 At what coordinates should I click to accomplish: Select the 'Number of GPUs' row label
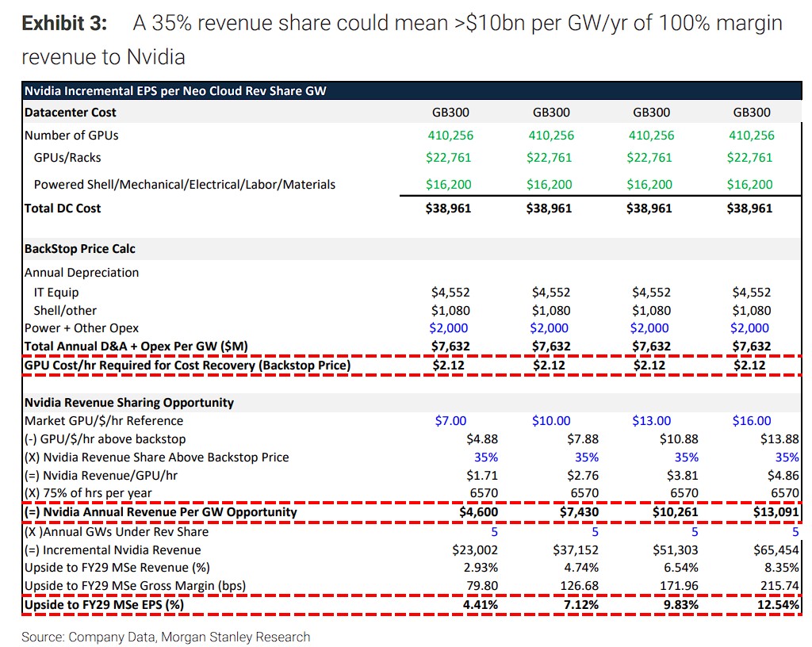coord(71,136)
